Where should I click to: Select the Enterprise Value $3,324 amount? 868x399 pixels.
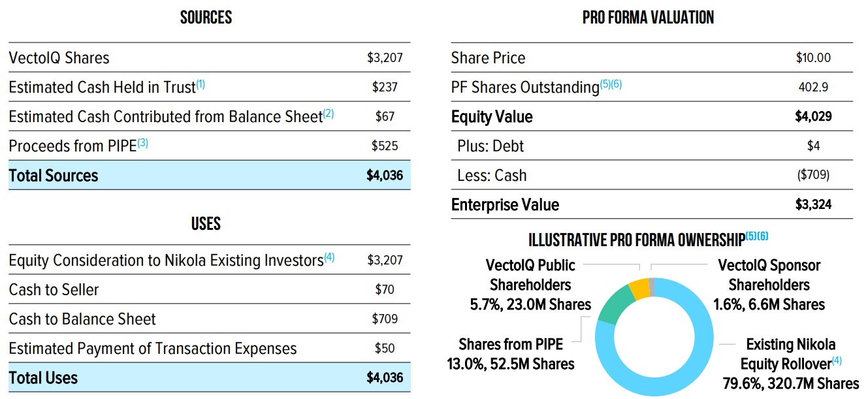coord(813,205)
